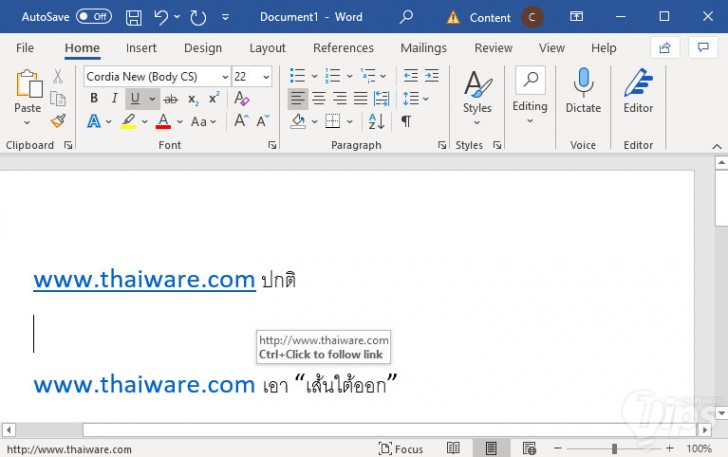Click the Paste clipboard icon
This screenshot has height=457, width=728.
[29, 84]
